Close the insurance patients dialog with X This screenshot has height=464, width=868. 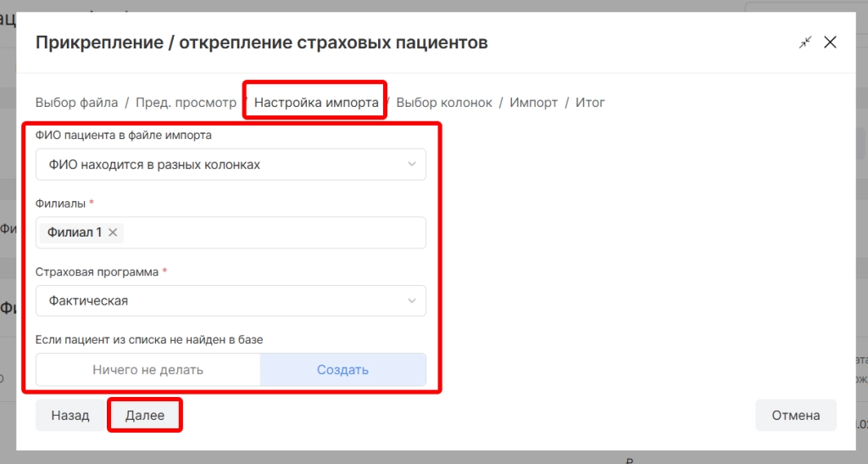pos(830,42)
